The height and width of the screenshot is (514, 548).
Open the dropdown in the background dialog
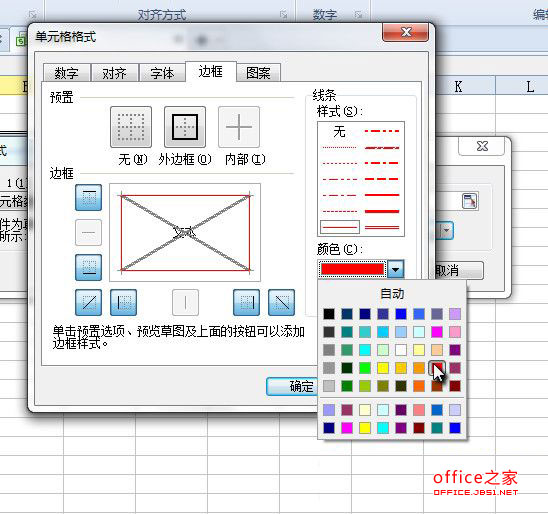tap(446, 231)
